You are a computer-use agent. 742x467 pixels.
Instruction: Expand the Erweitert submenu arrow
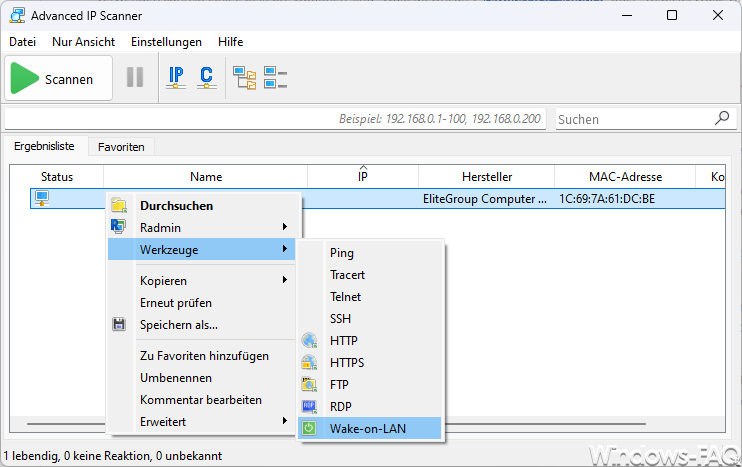click(285, 420)
